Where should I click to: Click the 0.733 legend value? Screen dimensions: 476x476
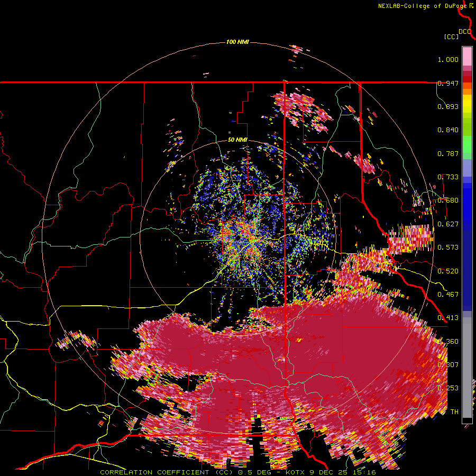(x=448, y=177)
